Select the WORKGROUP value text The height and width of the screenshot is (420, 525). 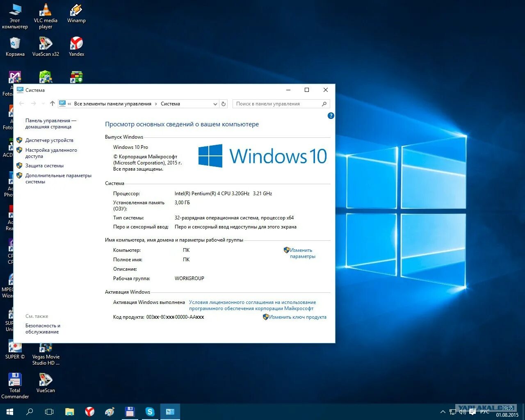pyautogui.click(x=189, y=278)
